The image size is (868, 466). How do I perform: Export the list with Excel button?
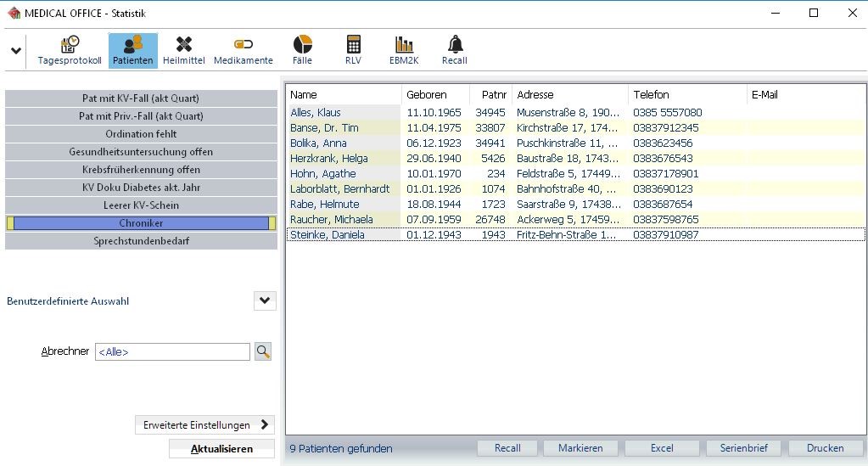[662, 448]
